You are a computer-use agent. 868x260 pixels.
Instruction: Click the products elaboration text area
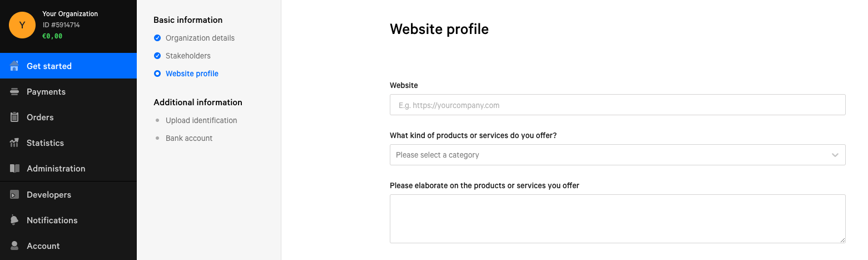coord(617,219)
